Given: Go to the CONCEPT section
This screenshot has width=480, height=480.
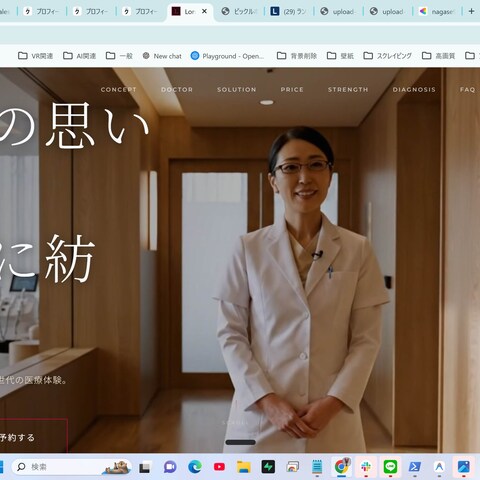Looking at the screenshot, I should (118, 89).
